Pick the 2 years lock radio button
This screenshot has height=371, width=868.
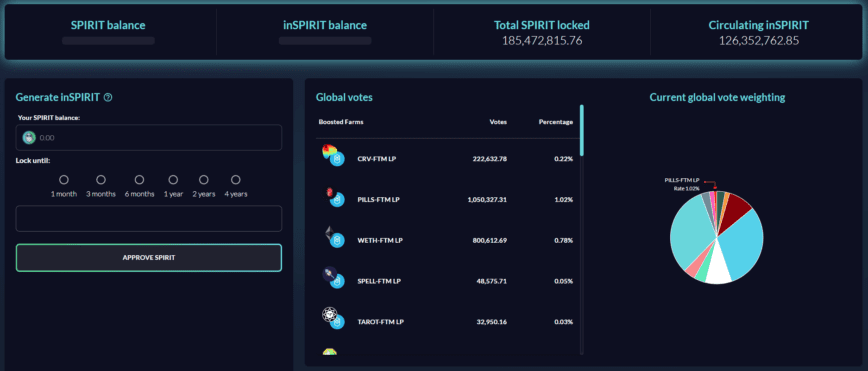point(204,180)
